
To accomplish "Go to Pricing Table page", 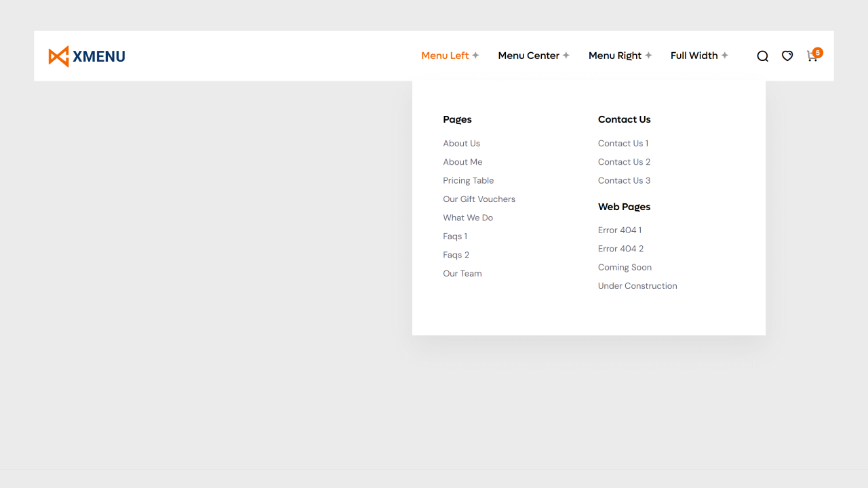I will point(468,181).
